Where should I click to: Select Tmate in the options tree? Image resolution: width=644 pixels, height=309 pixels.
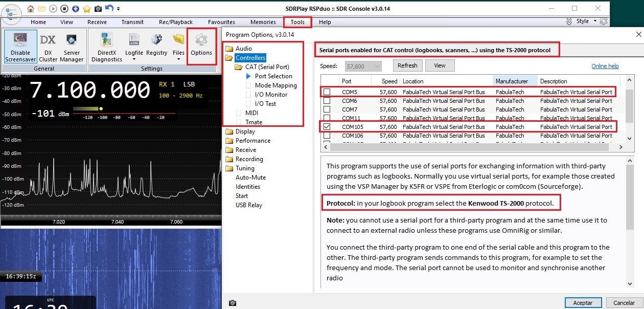click(254, 122)
